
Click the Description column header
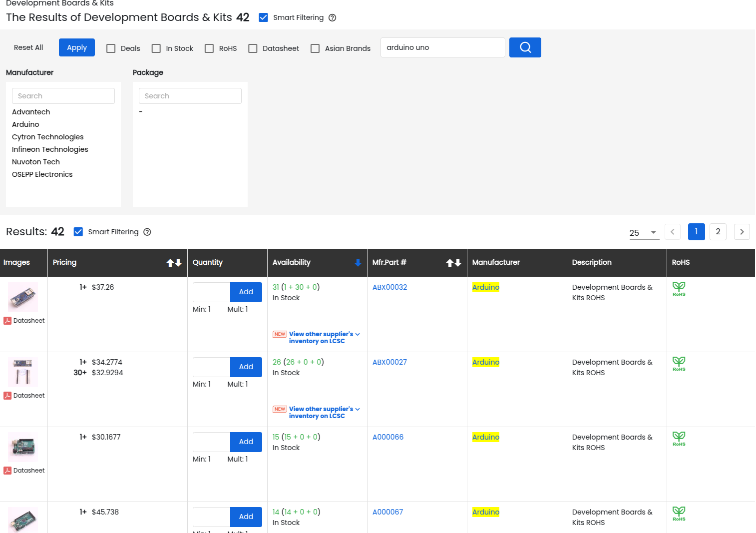click(x=592, y=263)
